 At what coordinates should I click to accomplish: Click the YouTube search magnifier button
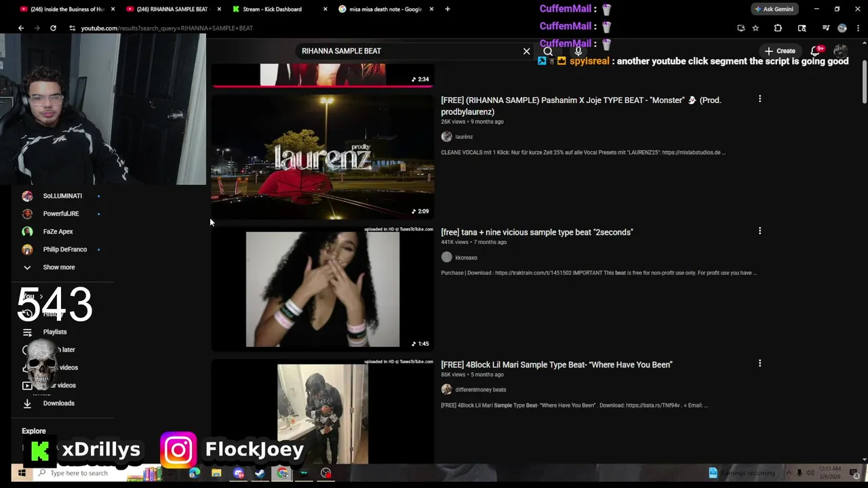pos(548,52)
